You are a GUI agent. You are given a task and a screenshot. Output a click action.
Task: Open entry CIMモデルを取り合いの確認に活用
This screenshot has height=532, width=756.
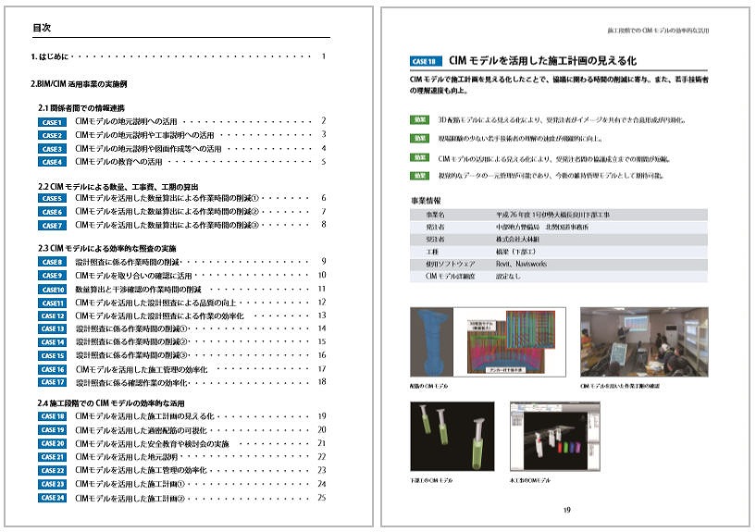[x=133, y=276]
